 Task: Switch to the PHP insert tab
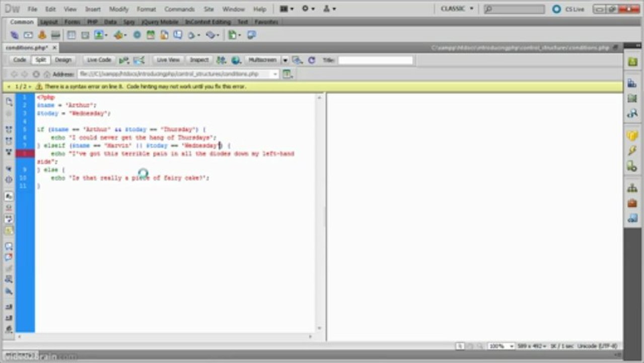[x=92, y=22]
